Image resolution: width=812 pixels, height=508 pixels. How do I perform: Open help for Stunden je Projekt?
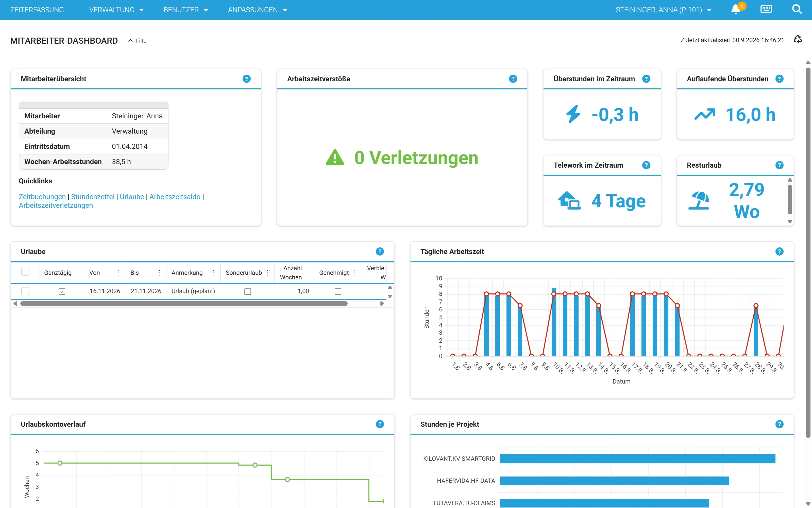pos(779,424)
